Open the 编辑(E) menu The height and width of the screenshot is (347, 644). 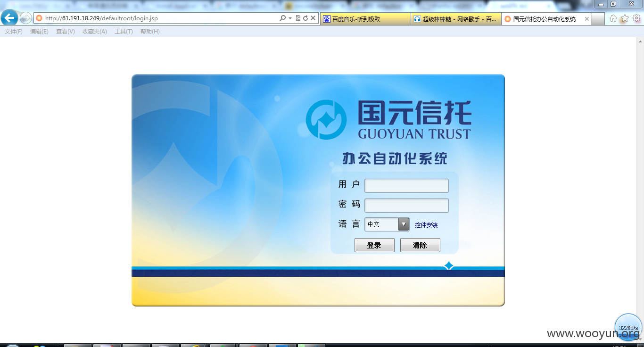39,32
